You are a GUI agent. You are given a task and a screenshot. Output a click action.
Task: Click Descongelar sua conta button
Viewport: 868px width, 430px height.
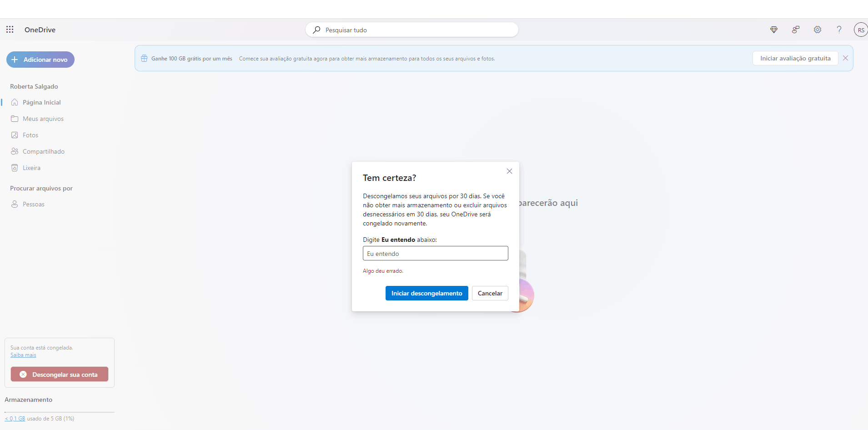click(x=60, y=374)
